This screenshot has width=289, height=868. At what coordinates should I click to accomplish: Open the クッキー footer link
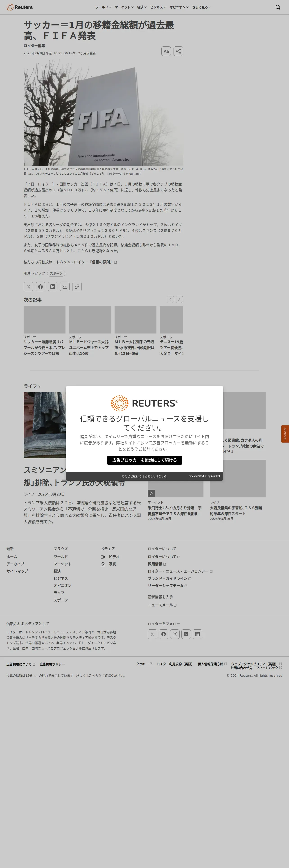(144, 664)
